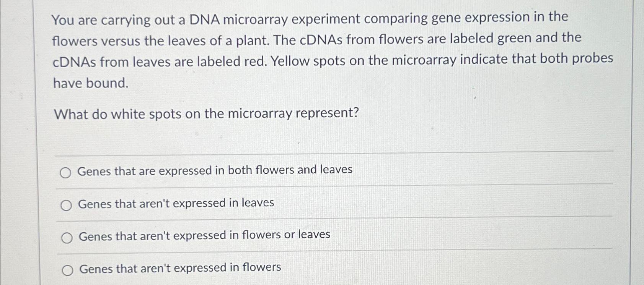Select 'Genes that are expressed in both flowers and leaves'
This screenshot has width=644, height=285.
[215, 170]
